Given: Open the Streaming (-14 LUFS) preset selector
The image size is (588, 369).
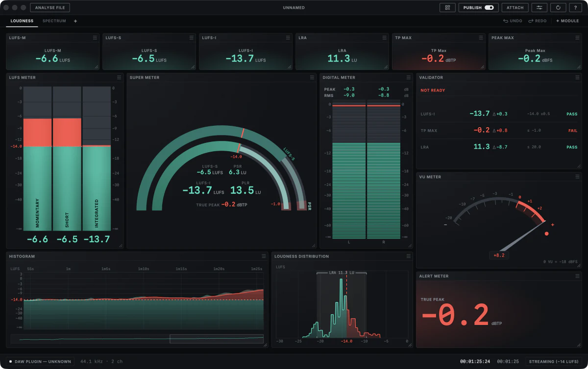Looking at the screenshot, I should click(x=553, y=362).
